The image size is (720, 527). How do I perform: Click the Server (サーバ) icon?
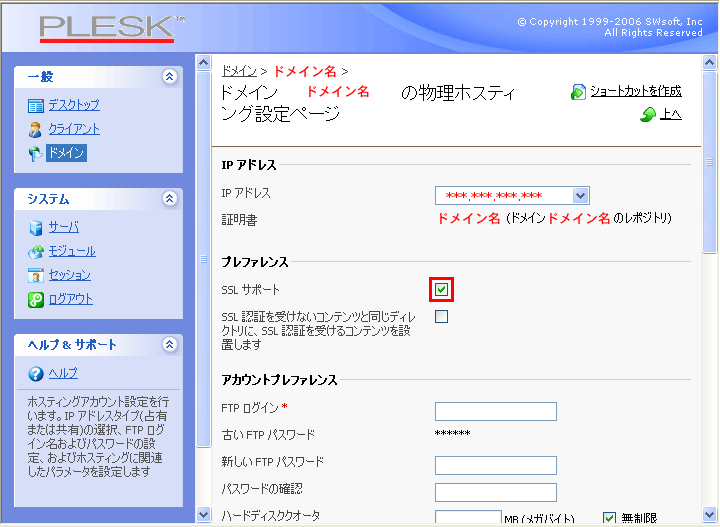pyautogui.click(x=35, y=227)
